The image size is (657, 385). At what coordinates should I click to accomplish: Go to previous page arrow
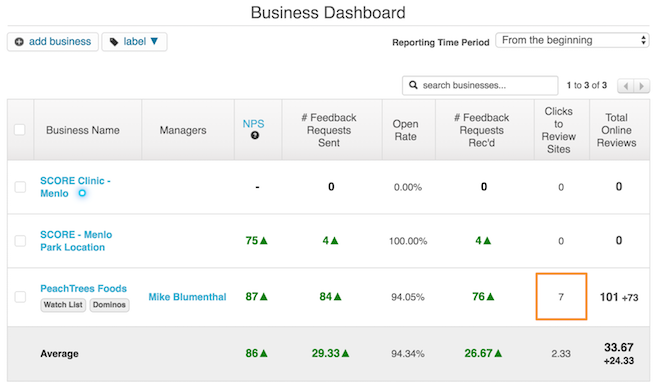[626, 86]
